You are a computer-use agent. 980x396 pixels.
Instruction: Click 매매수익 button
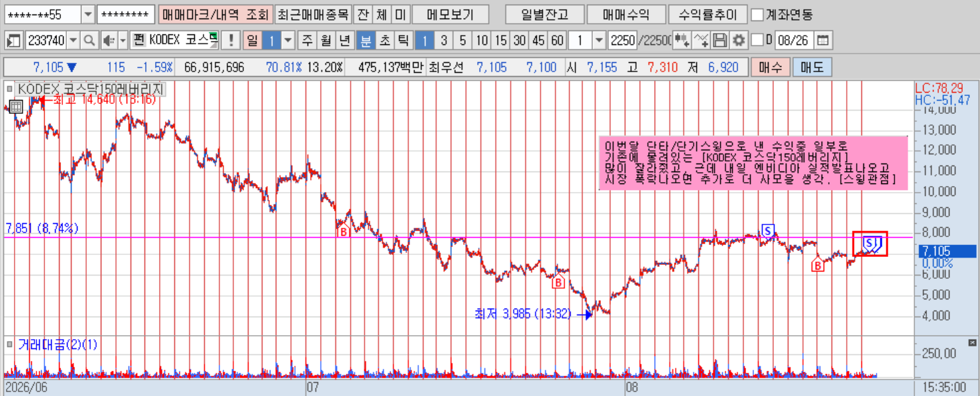pyautogui.click(x=626, y=15)
